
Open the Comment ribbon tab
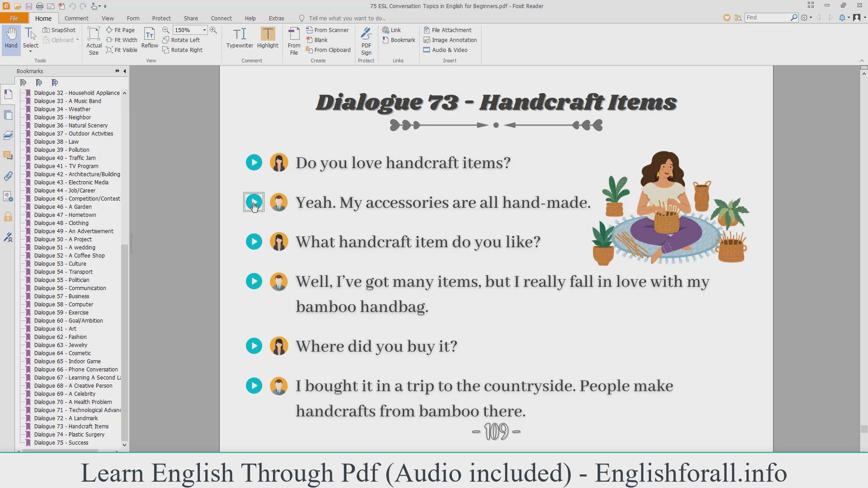pos(76,18)
